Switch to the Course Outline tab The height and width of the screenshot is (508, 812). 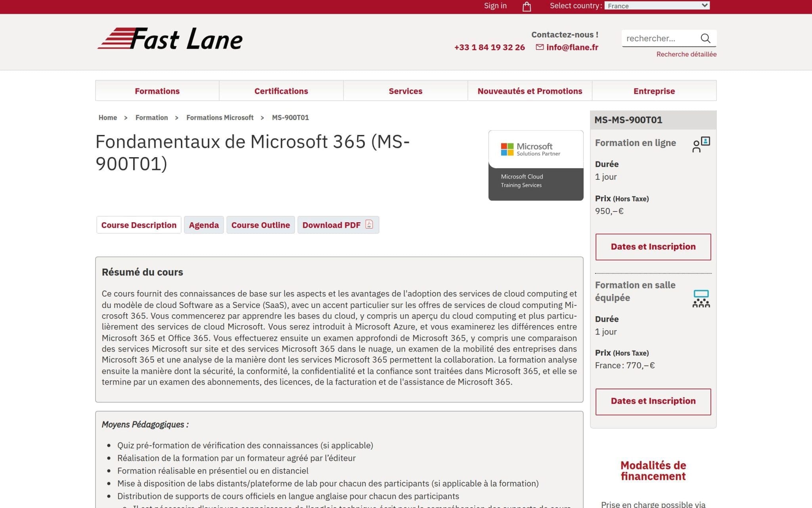pos(260,225)
